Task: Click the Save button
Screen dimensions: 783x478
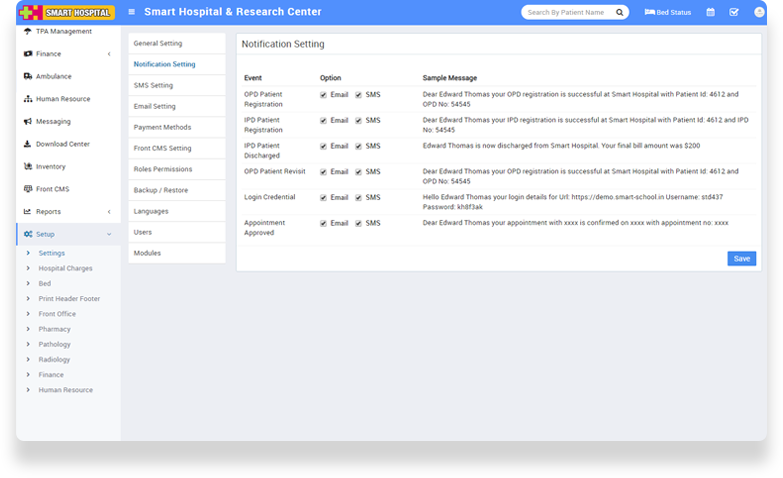Action: point(741,258)
